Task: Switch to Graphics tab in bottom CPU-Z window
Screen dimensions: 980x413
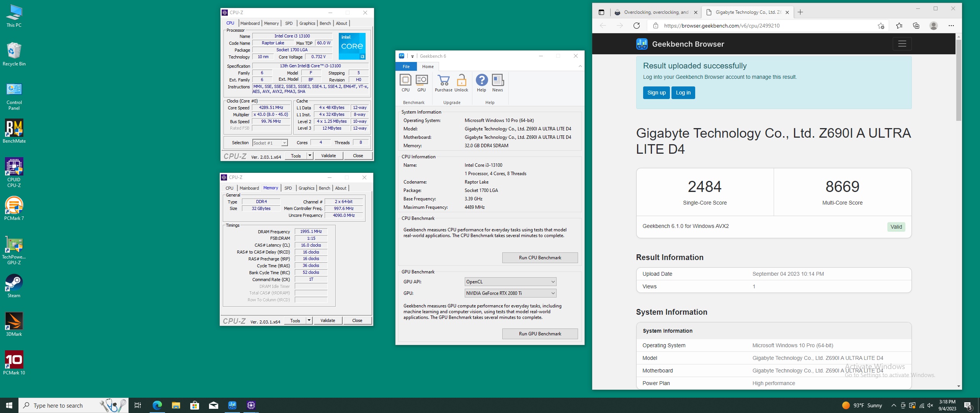Action: pos(307,188)
